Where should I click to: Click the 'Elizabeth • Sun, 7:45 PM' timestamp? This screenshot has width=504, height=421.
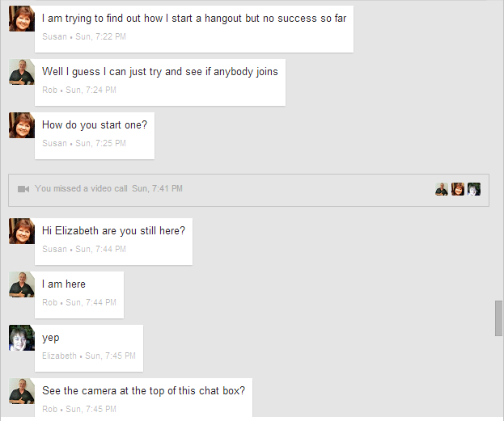[x=89, y=356]
